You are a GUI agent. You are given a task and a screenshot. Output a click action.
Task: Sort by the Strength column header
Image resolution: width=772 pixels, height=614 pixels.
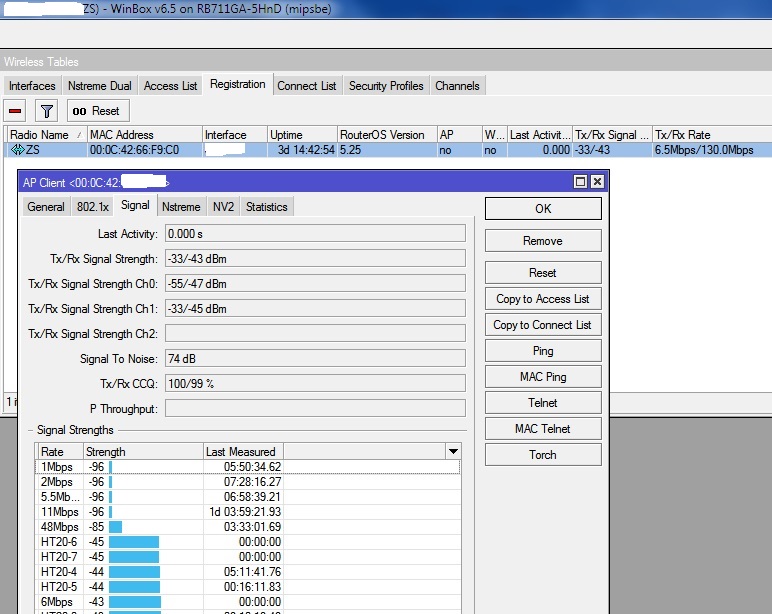pyautogui.click(x=143, y=452)
